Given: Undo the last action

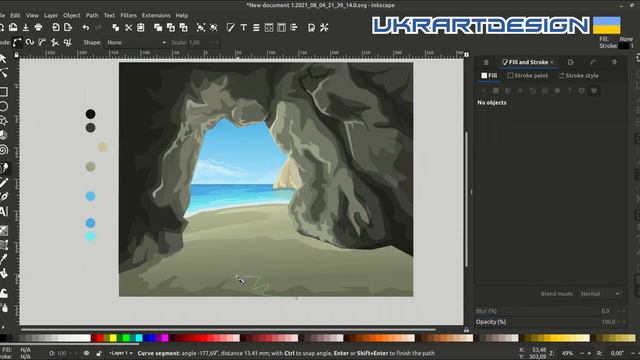Looking at the screenshot, I should point(86,27).
